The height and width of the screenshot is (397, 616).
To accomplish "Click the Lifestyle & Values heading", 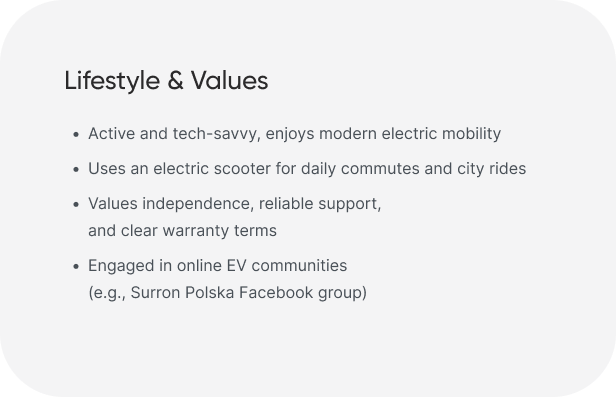I will point(166,80).
